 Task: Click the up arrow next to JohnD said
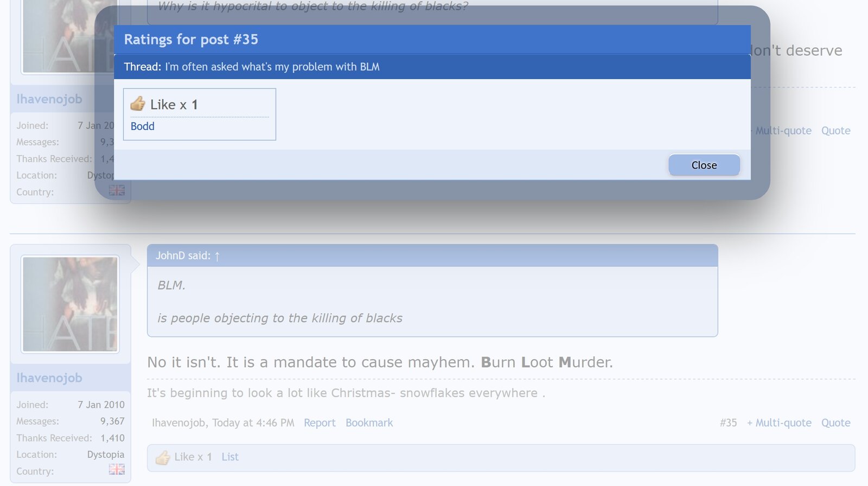point(217,256)
